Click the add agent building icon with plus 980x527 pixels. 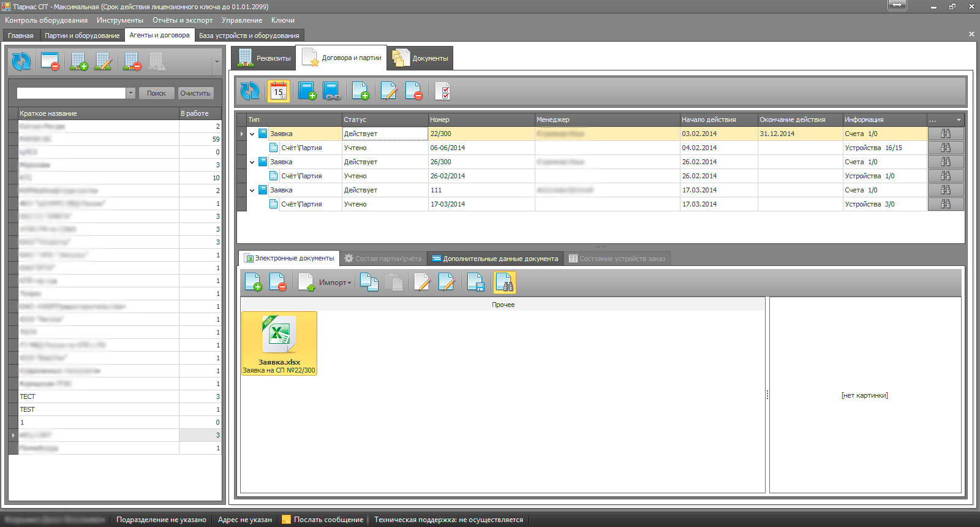pos(78,61)
